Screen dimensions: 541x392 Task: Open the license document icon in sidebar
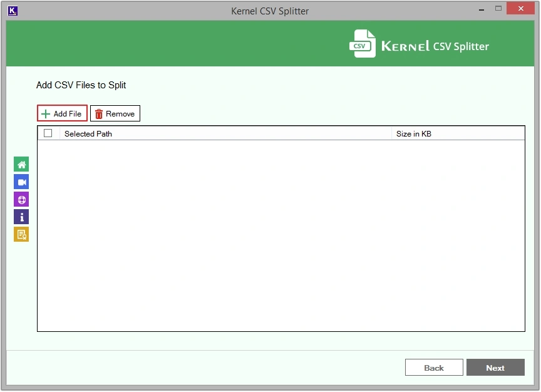pos(21,234)
